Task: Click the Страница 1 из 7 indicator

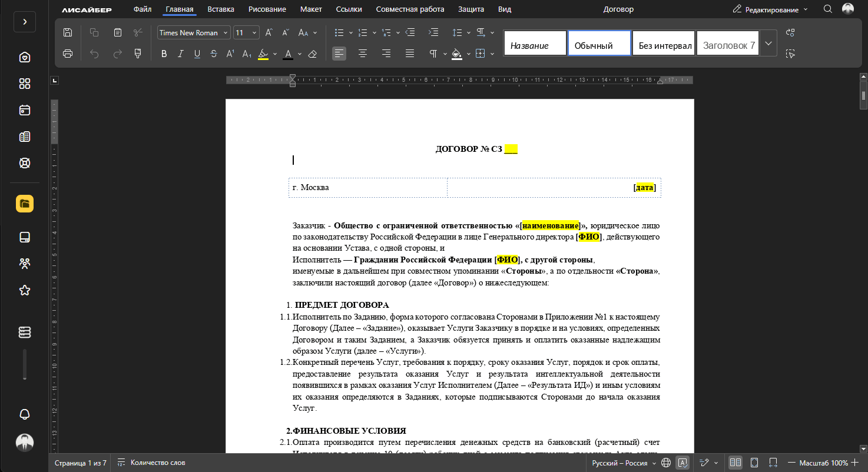Action: pos(81,463)
